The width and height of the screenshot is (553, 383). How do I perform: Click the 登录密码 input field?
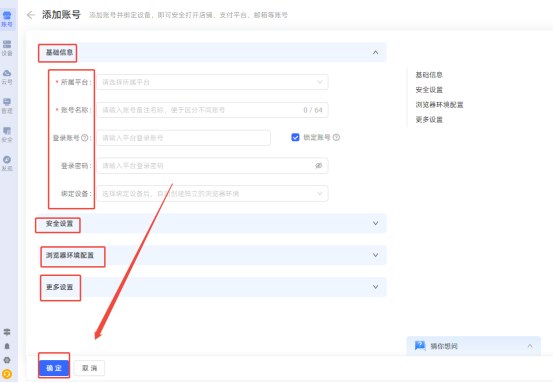(x=212, y=165)
